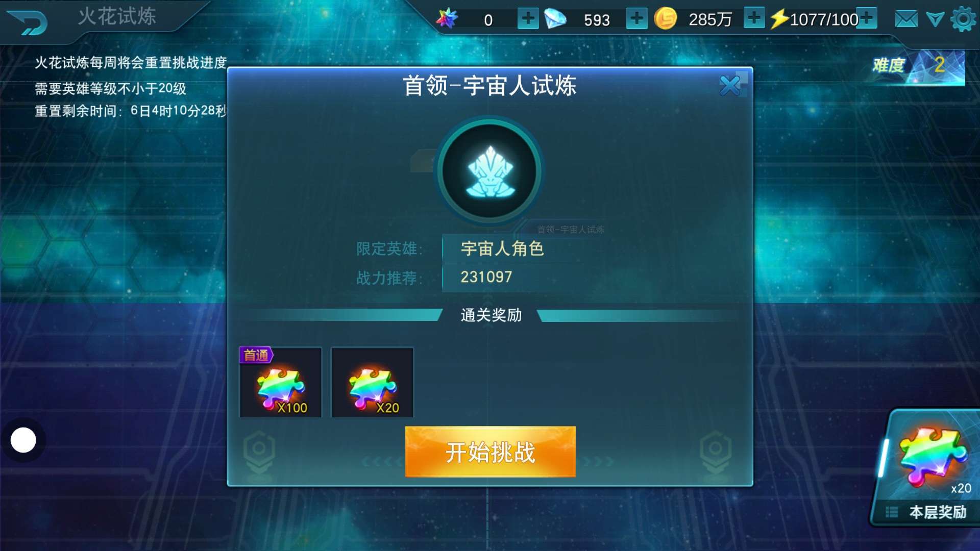Open the mail envelope icon
980x551 pixels.
(906, 20)
